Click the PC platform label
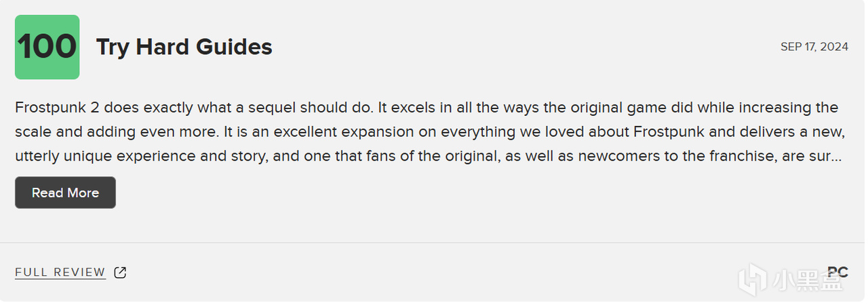Viewport: 868px width, 305px height. [x=837, y=272]
